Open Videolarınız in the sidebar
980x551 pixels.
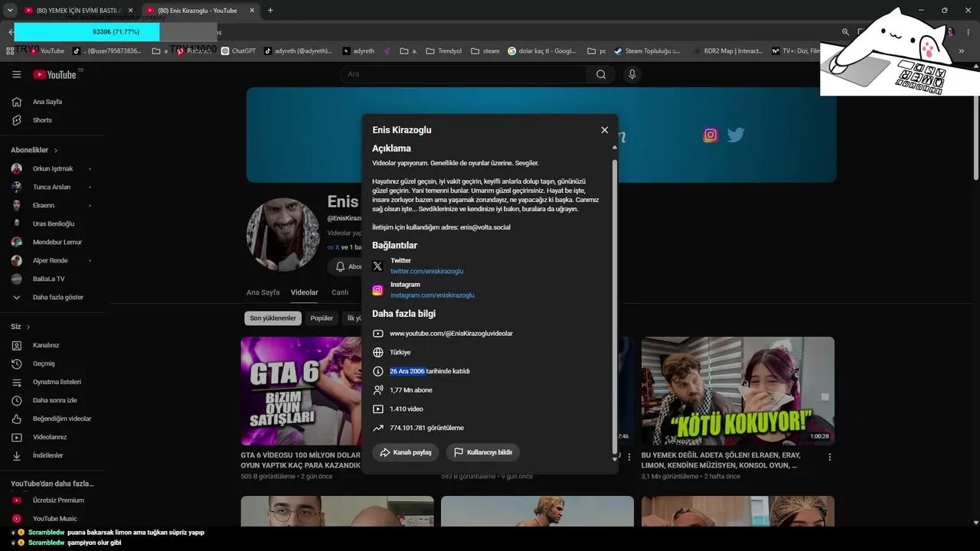click(x=50, y=437)
